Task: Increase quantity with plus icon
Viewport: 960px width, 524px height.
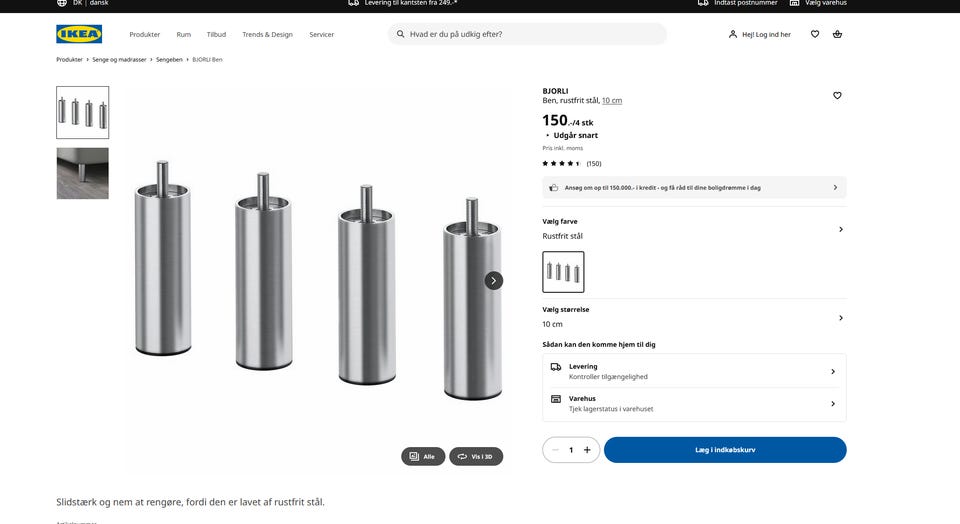Action: (x=587, y=450)
